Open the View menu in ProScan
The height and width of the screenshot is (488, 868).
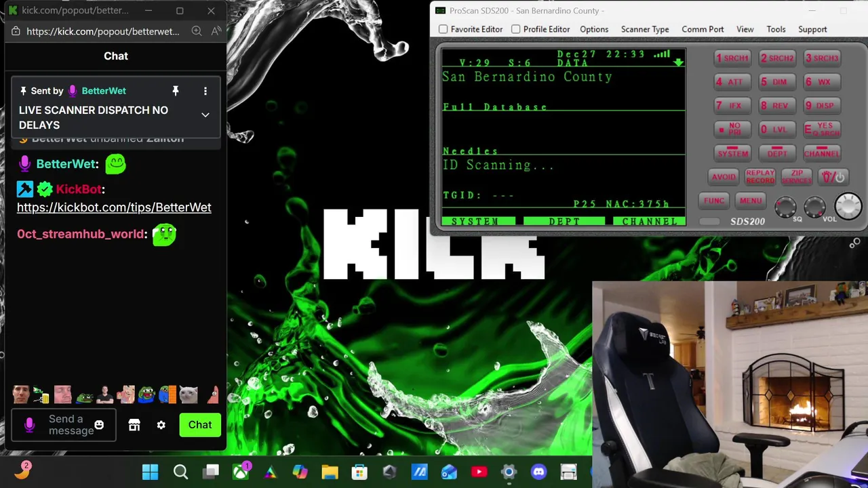click(745, 29)
